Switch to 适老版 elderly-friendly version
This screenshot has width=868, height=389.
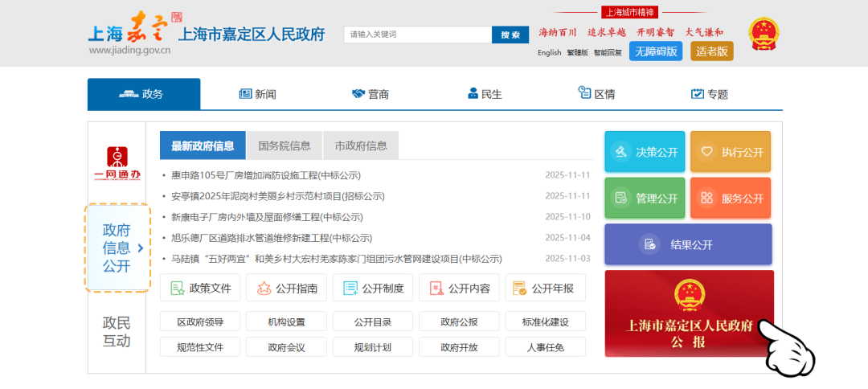(712, 51)
